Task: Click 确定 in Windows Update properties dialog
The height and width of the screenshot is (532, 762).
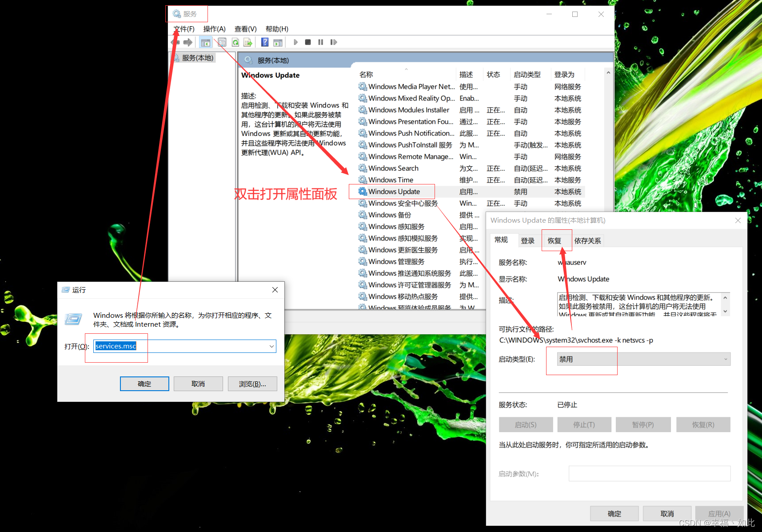Action: [614, 514]
